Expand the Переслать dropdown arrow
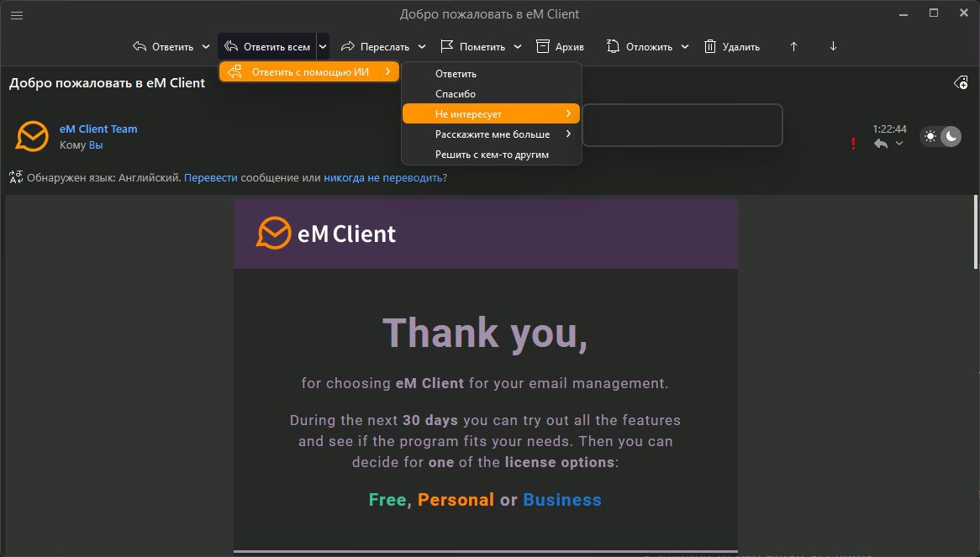The width and height of the screenshot is (980, 557). point(422,46)
